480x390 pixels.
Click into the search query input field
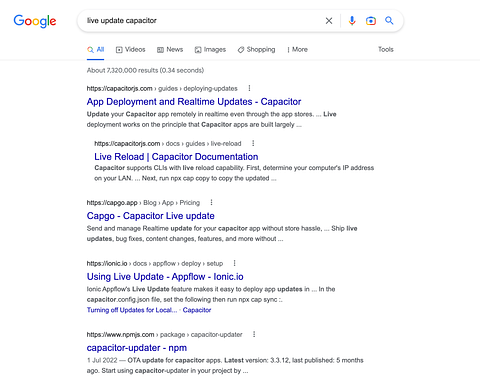pos(200,21)
